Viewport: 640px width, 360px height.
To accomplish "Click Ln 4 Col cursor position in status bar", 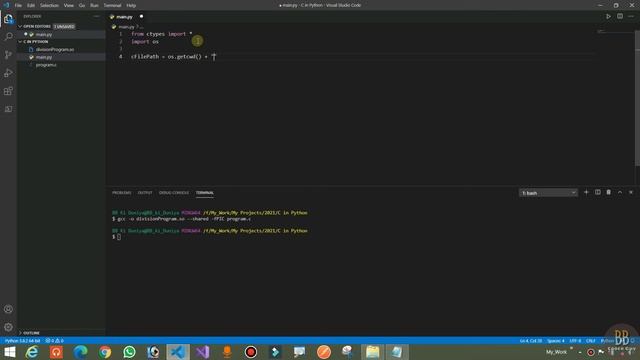I will click(531, 340).
